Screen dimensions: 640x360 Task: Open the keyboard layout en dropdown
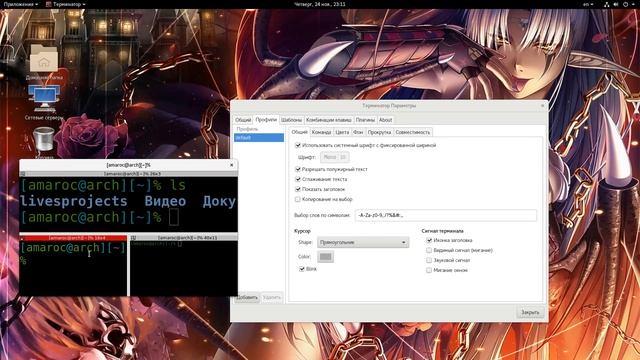588,4
